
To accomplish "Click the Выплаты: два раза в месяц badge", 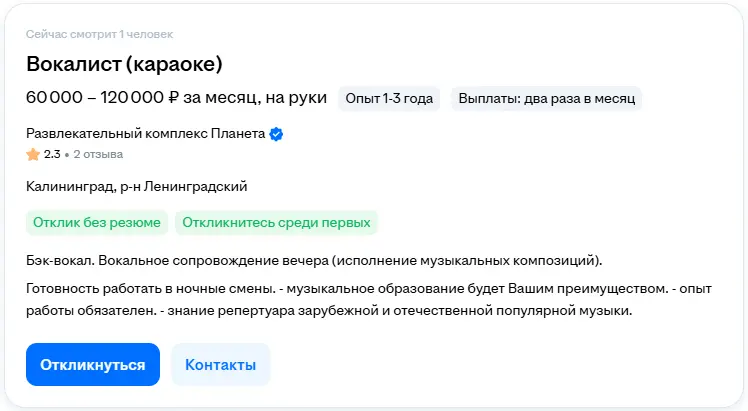I will [547, 98].
